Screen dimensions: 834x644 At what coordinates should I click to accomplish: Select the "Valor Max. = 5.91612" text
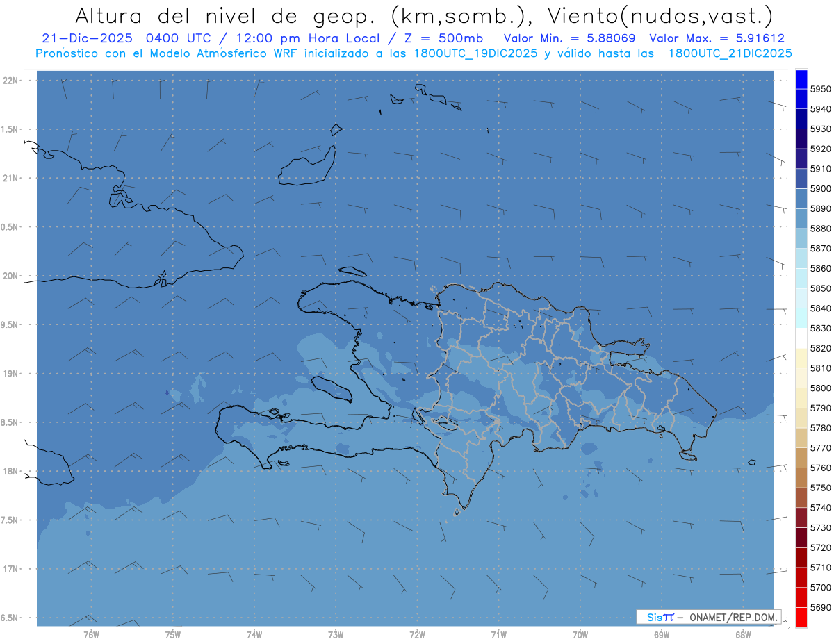click(x=717, y=39)
